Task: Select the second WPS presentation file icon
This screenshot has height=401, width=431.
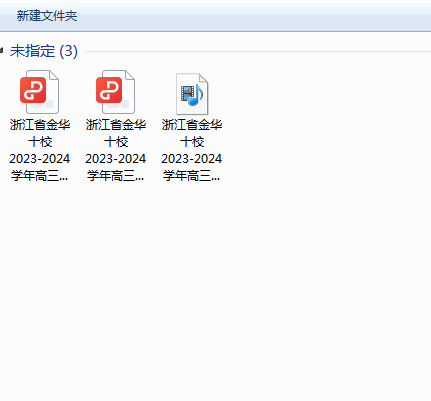Action: [x=115, y=92]
